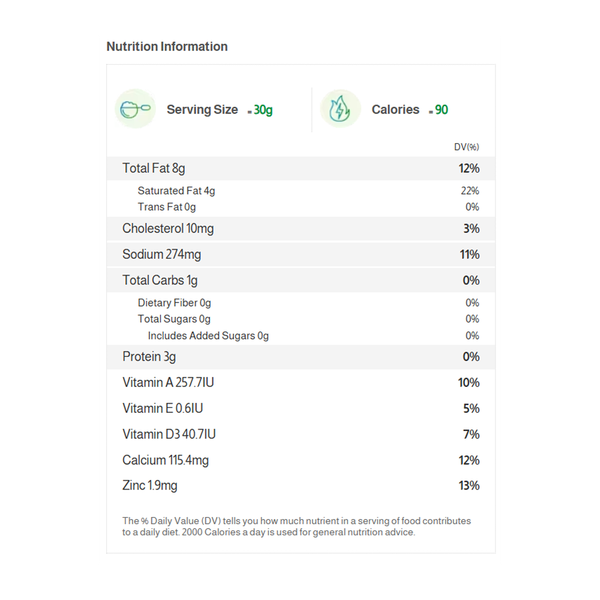Click the 90 calories value
Viewport: 600px width, 600px height.
click(x=441, y=110)
